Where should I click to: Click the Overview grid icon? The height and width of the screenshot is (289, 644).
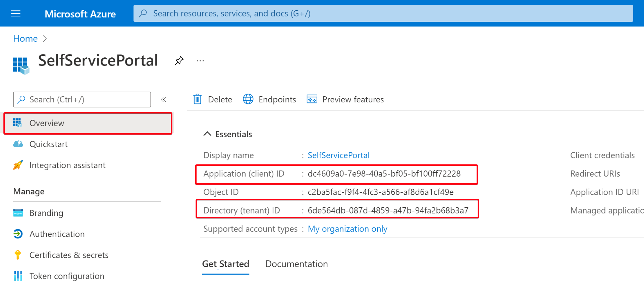17,123
